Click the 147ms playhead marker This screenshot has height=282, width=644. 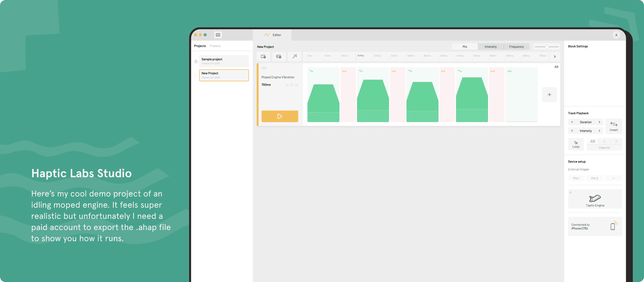point(361,56)
